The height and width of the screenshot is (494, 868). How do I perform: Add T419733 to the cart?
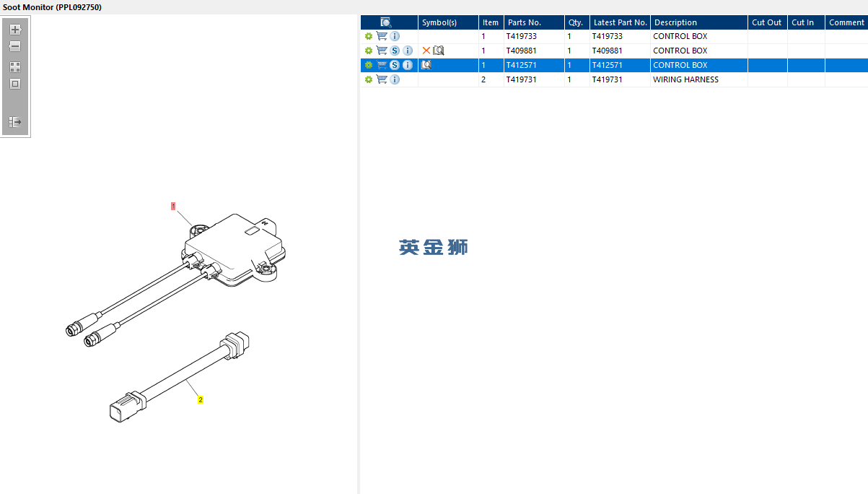(x=382, y=36)
